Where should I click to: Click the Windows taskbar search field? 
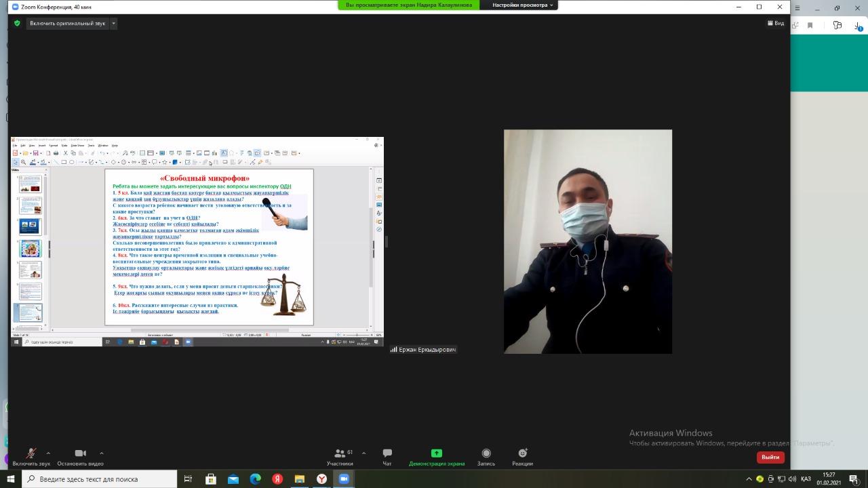pos(102,479)
